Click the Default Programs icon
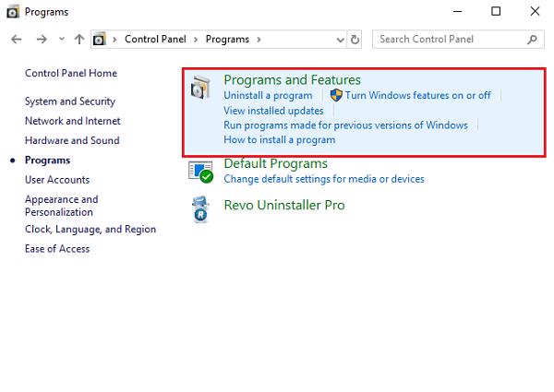This screenshot has width=554, height=392. tap(201, 172)
